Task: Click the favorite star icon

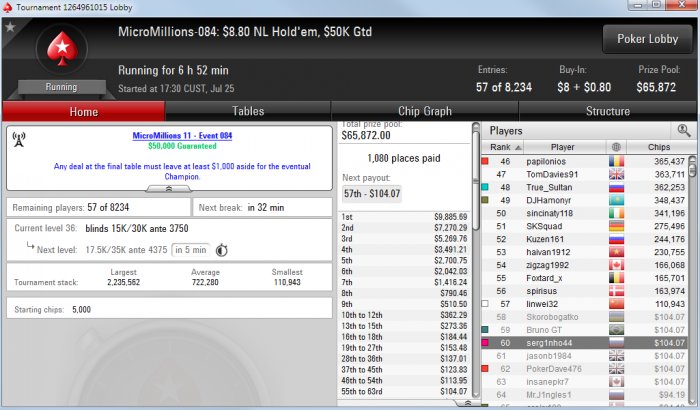Action: coord(10,27)
